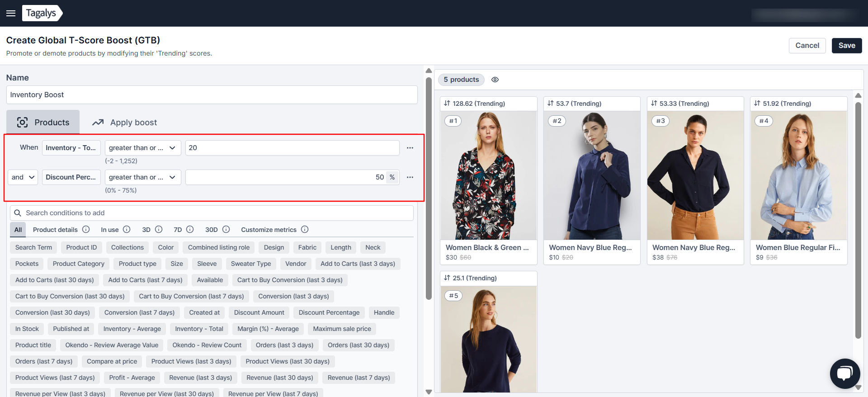Open Women Black & Green product image

pyautogui.click(x=489, y=175)
